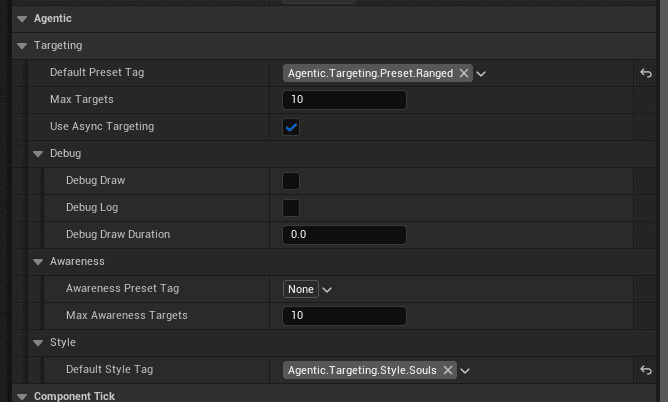Open the Default Style Tag dropdown arrow
The image size is (668, 402).
[x=465, y=371]
